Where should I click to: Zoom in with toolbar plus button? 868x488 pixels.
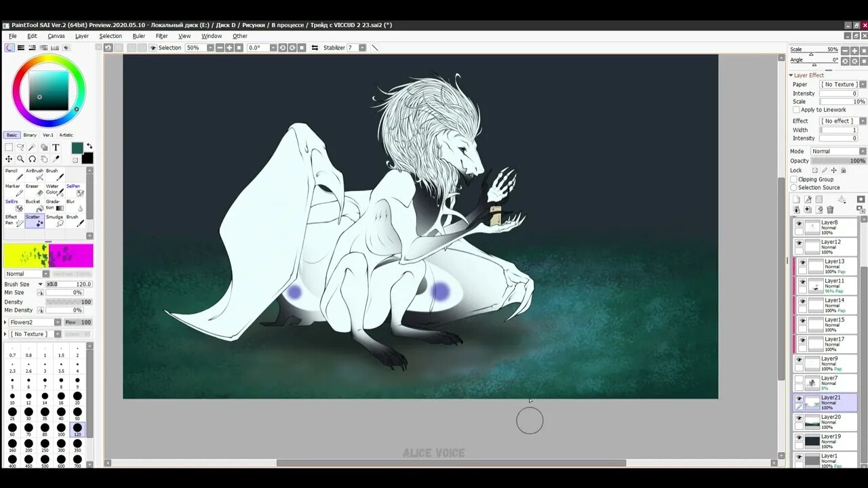[229, 47]
